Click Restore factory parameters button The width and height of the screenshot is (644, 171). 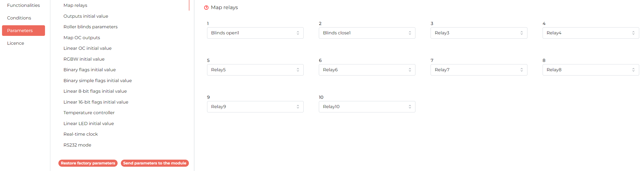pyautogui.click(x=88, y=163)
